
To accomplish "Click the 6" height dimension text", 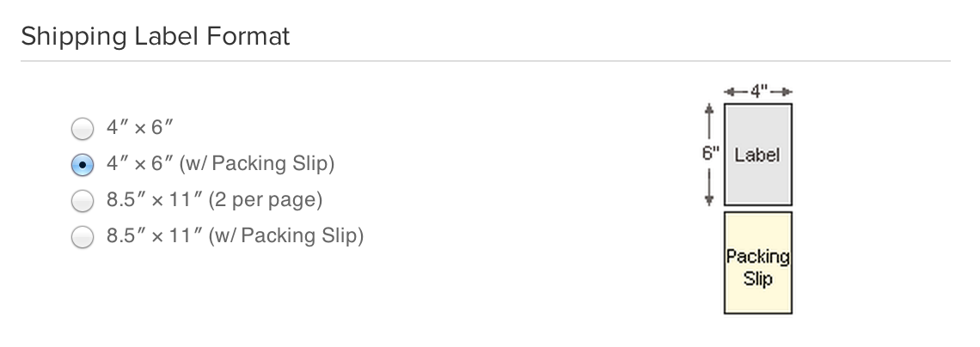I will [x=710, y=155].
